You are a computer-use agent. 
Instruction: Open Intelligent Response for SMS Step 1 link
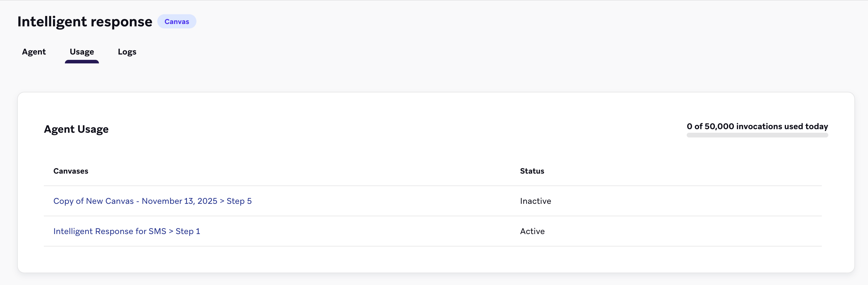point(126,231)
